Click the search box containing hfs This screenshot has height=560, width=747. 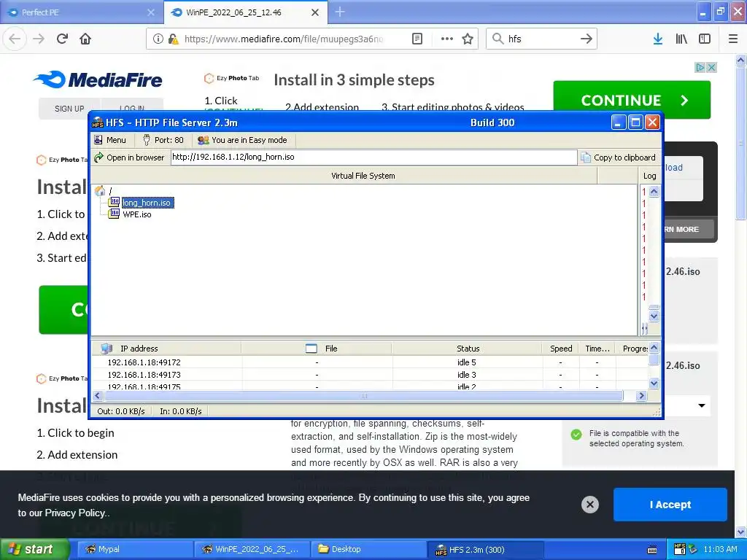point(541,39)
